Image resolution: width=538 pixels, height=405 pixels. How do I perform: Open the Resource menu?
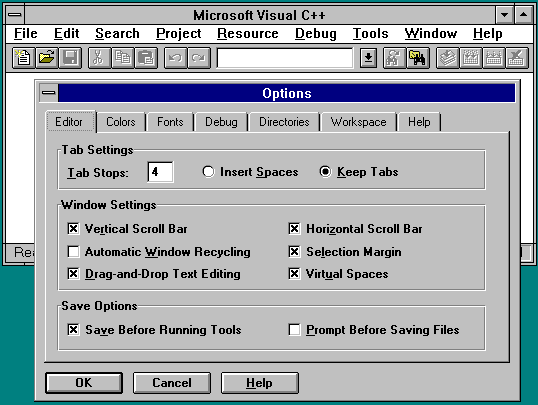click(x=248, y=34)
